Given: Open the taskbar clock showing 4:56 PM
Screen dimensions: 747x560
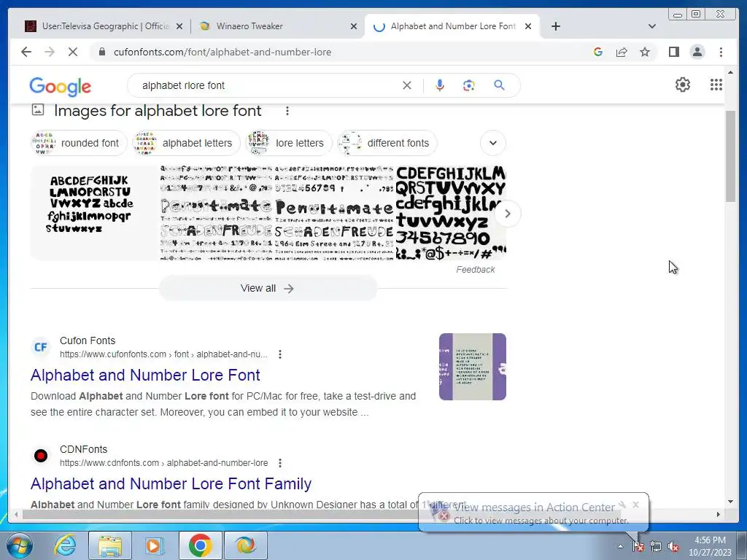Looking at the screenshot, I should pyautogui.click(x=710, y=546).
